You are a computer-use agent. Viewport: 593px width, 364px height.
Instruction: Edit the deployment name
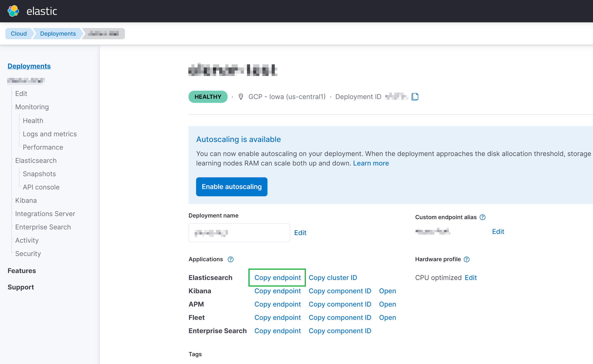pyautogui.click(x=300, y=233)
